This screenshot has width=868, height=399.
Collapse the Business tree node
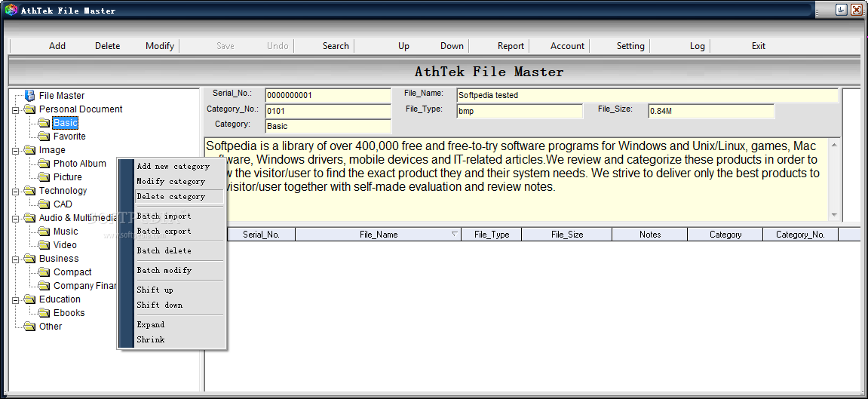coord(16,259)
